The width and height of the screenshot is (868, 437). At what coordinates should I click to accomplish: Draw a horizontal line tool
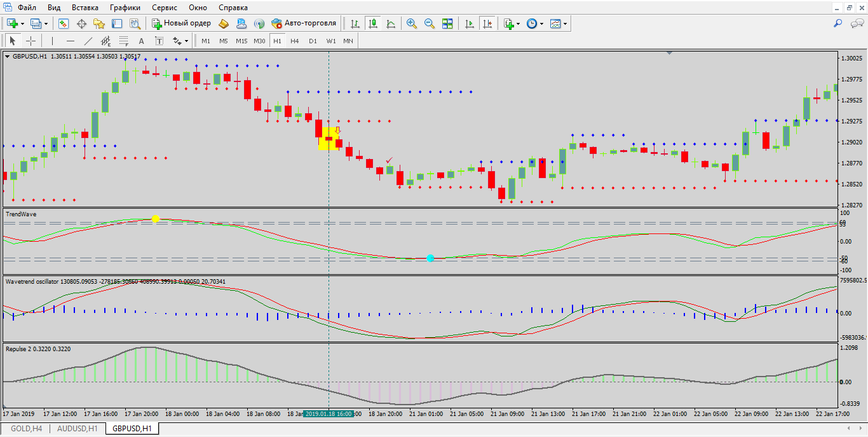click(x=70, y=41)
